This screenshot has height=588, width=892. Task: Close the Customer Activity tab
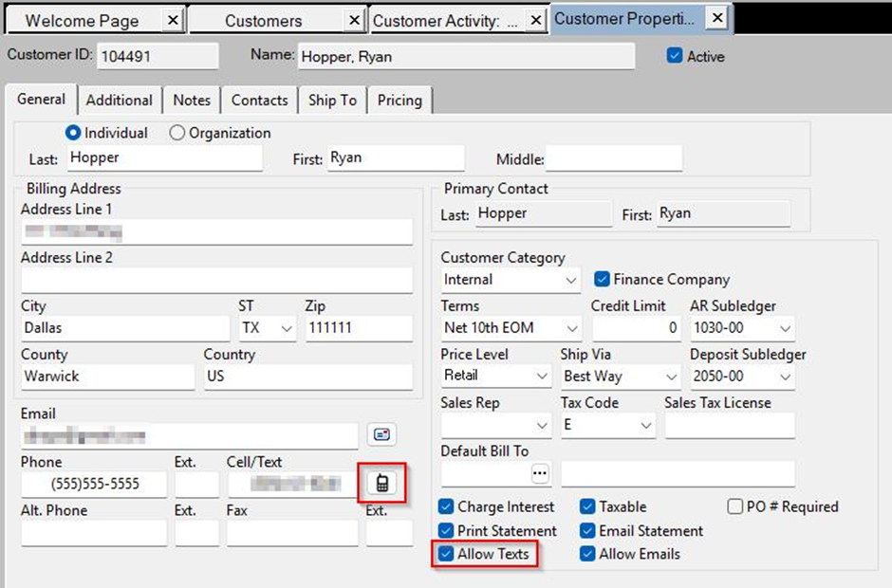(536, 20)
